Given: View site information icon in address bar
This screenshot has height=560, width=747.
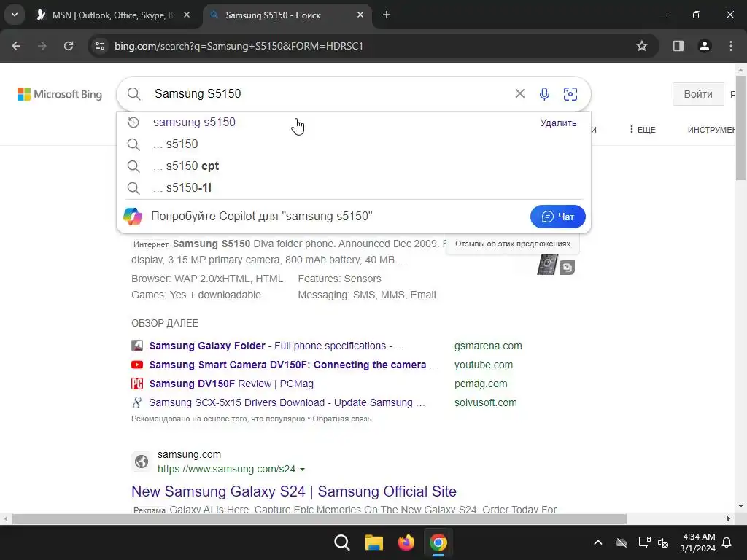Looking at the screenshot, I should (x=100, y=46).
